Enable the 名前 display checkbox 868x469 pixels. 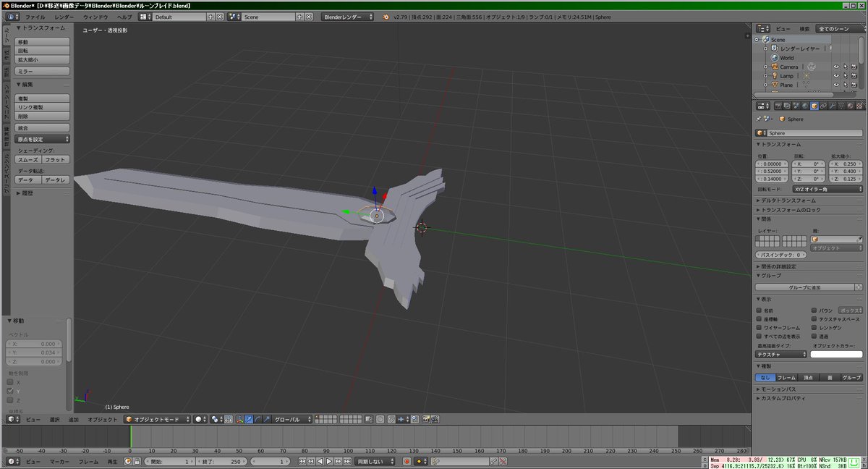pos(759,310)
